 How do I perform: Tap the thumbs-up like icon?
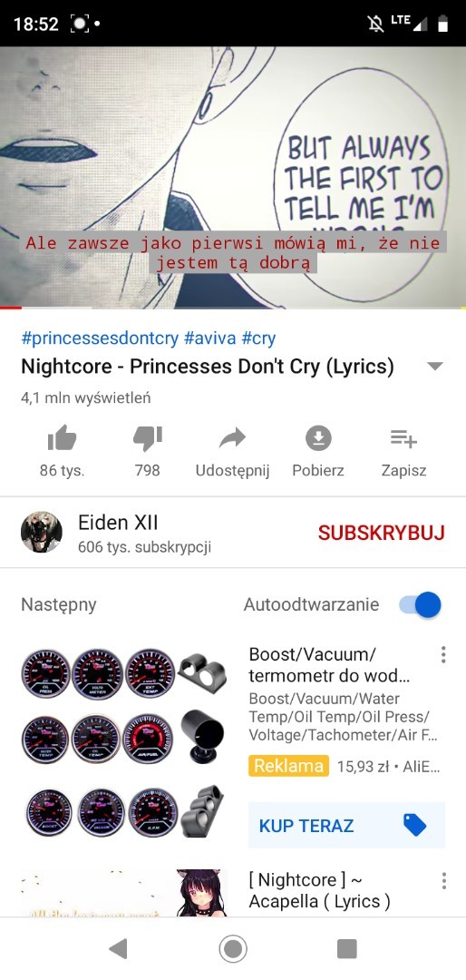tap(62, 438)
